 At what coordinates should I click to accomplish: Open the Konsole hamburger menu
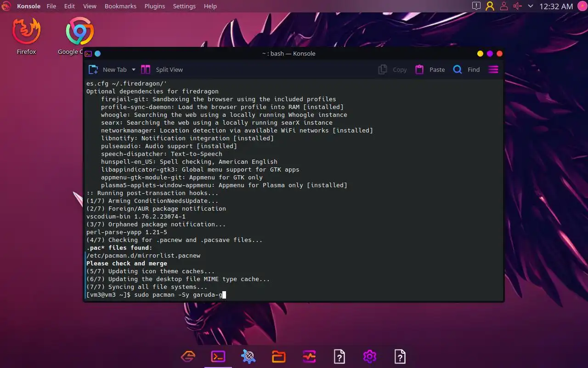493,69
